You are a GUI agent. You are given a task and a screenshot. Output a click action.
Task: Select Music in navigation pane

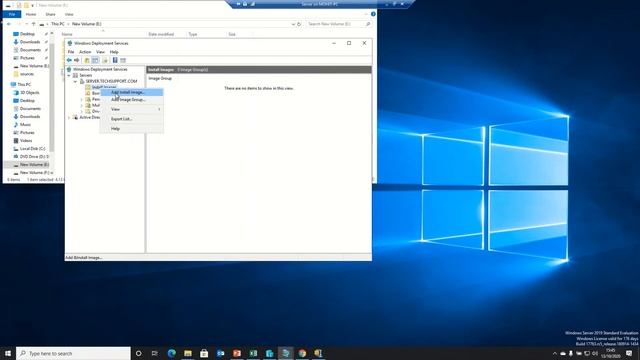tap(25, 124)
